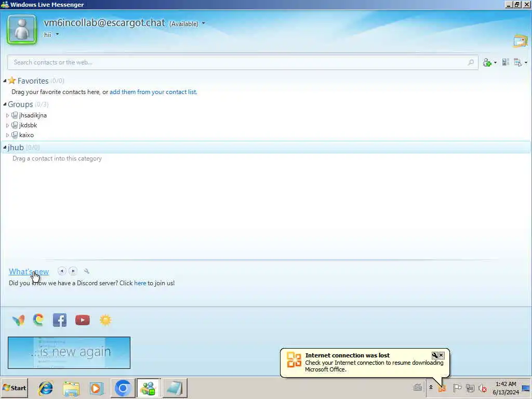Click the muted volume speaker tray icon
Image resolution: width=532 pixels, height=399 pixels.
tap(483, 388)
